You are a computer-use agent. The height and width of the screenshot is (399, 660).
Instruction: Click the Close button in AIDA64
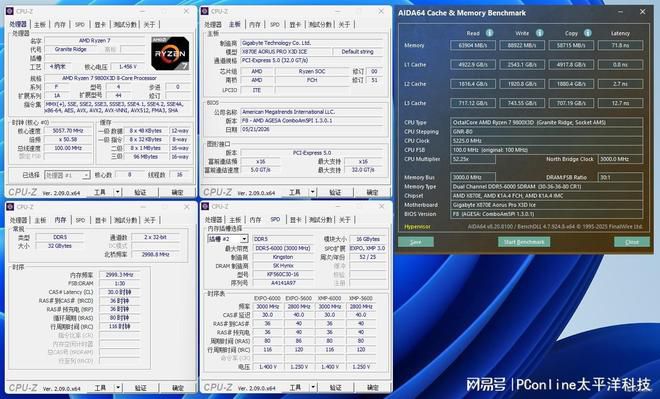632,242
